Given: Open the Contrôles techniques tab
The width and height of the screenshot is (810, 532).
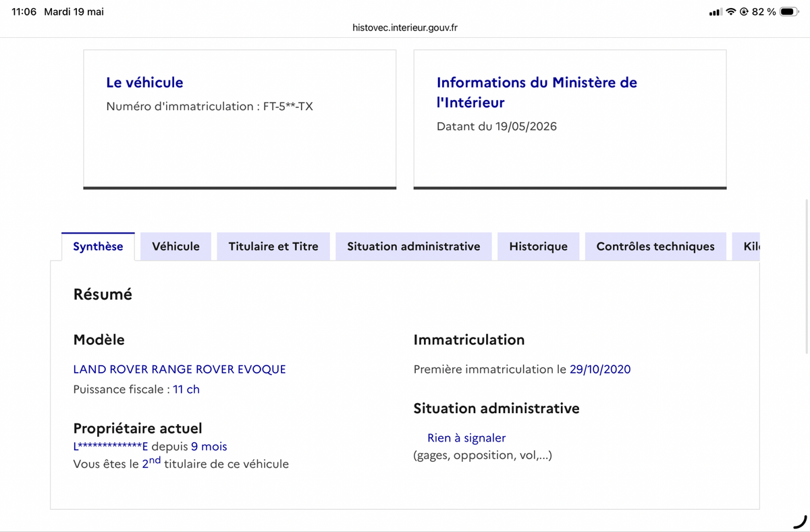Looking at the screenshot, I should [655, 246].
